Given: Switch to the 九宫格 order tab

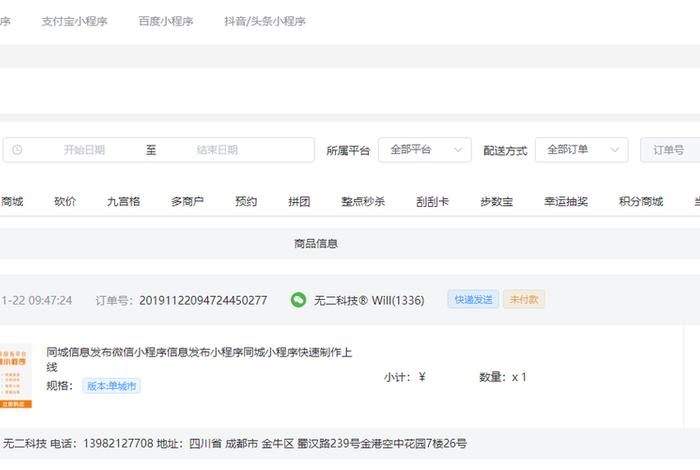Looking at the screenshot, I should (x=124, y=202).
